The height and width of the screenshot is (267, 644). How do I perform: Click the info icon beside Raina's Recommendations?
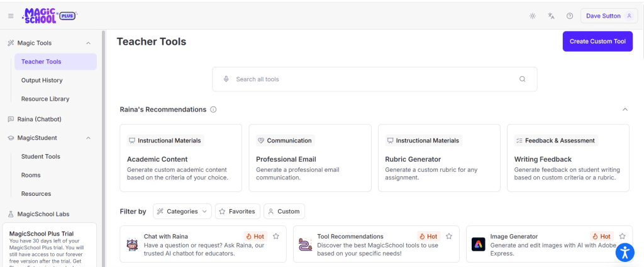(x=213, y=110)
